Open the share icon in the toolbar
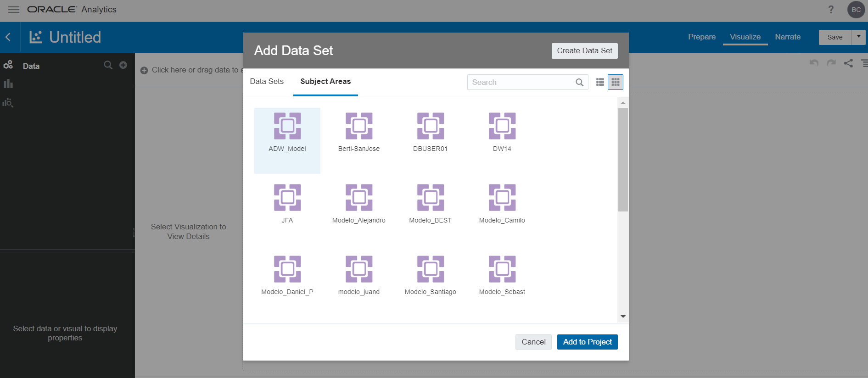This screenshot has height=378, width=868. [x=848, y=63]
